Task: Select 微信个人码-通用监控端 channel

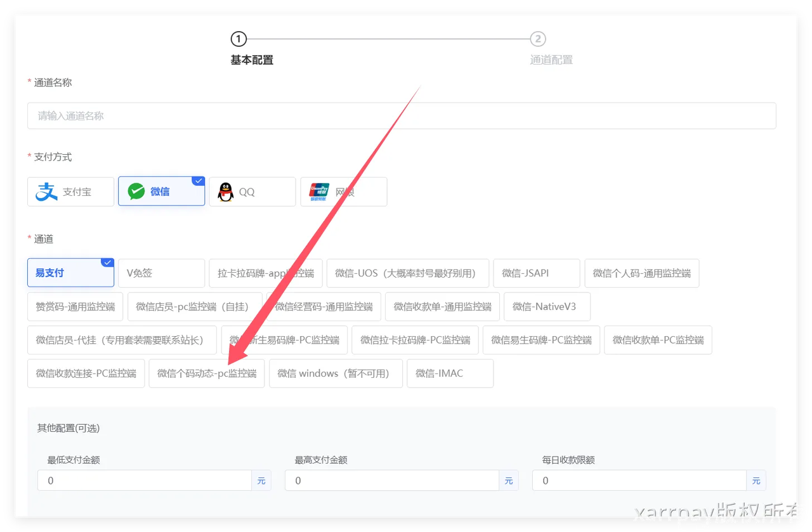Action: tap(641, 273)
